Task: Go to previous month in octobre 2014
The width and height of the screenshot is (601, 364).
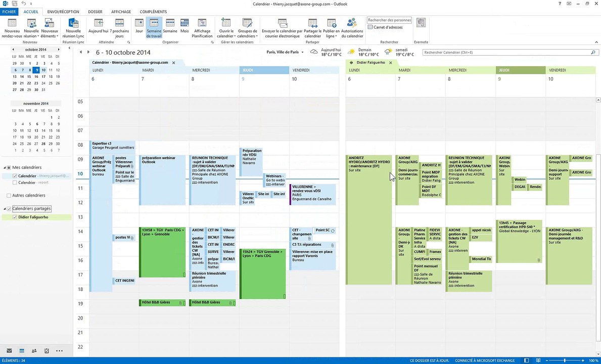Action: 13,50
